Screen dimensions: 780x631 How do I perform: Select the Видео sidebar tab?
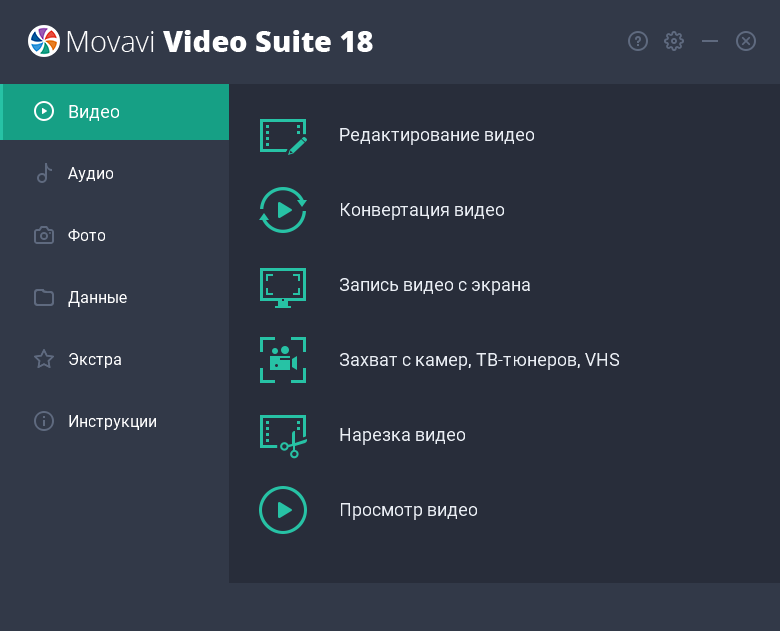tap(114, 112)
